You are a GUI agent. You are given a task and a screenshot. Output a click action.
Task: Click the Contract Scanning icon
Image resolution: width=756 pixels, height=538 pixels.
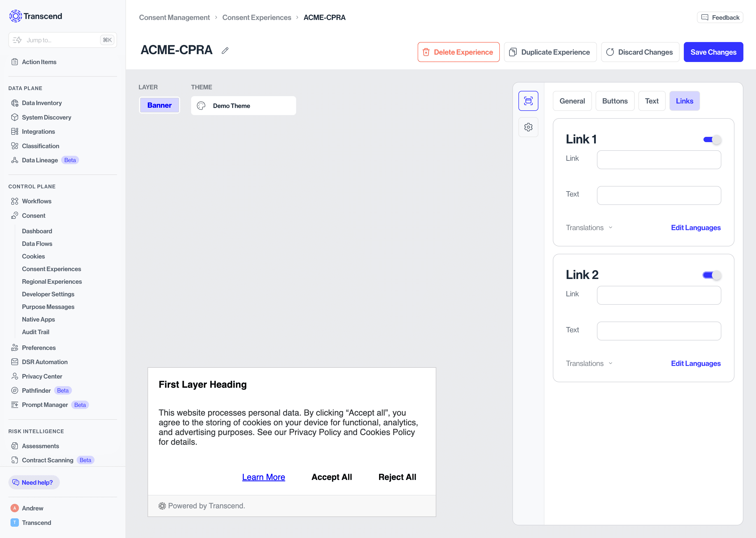point(14,460)
